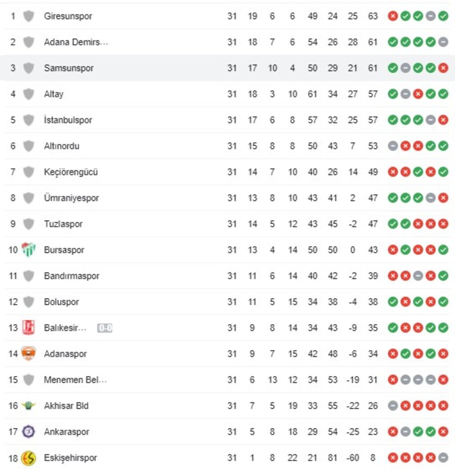Click the Eskişehirspor club crest icon
Image resolution: width=455 pixels, height=476 pixels.
coord(28,458)
